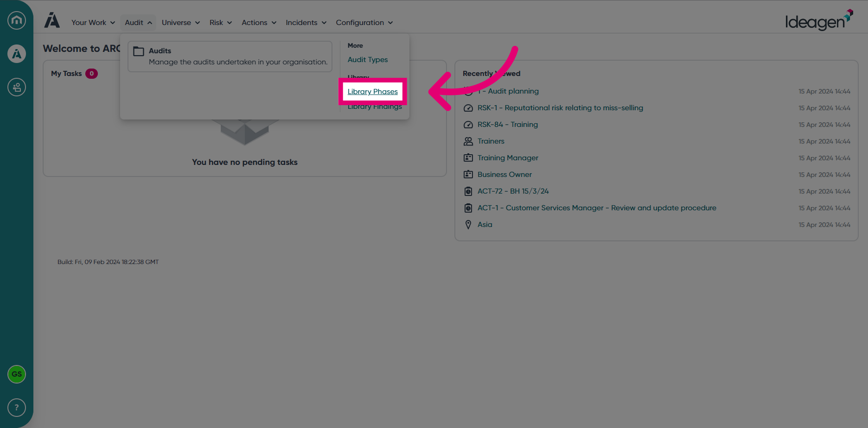Open the Asia link

[485, 225]
